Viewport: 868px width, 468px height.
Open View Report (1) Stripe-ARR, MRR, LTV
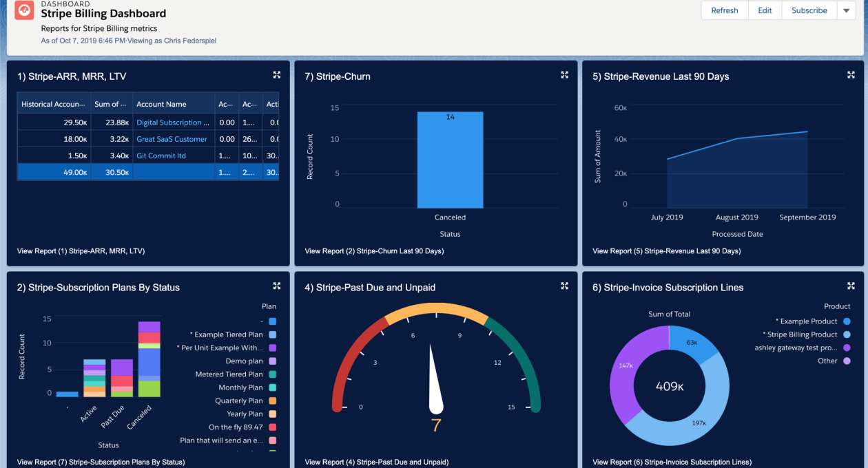(x=81, y=251)
